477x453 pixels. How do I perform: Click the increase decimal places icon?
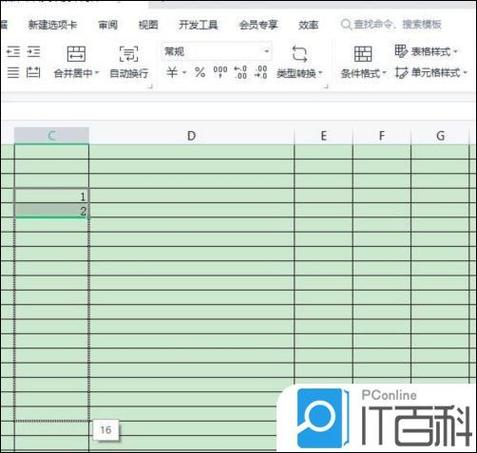[x=240, y=72]
